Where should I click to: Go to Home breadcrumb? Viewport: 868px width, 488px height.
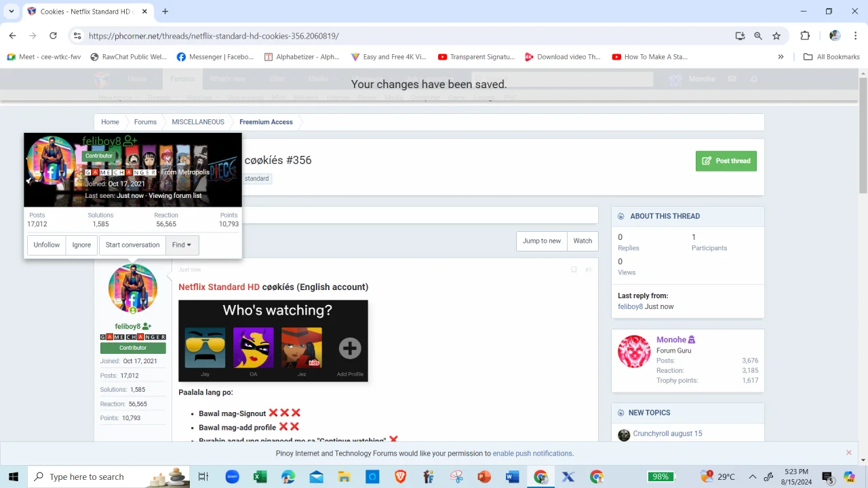(110, 122)
